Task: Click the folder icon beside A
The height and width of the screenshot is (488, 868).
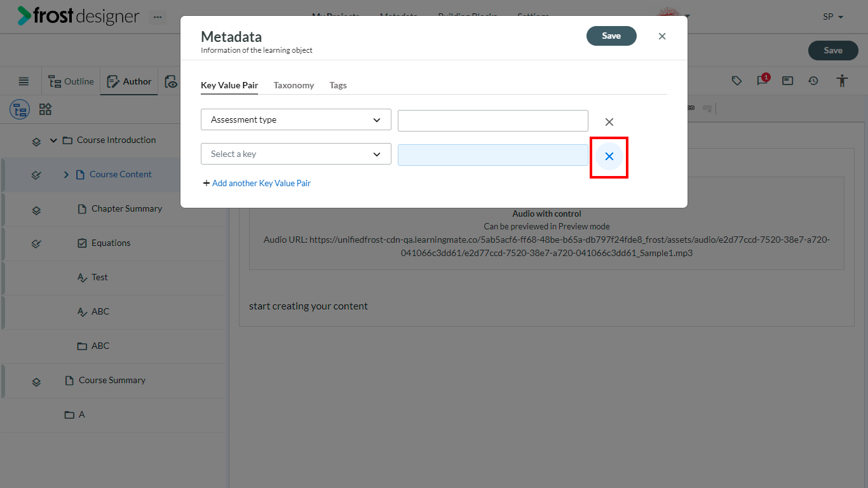Action: (x=69, y=414)
